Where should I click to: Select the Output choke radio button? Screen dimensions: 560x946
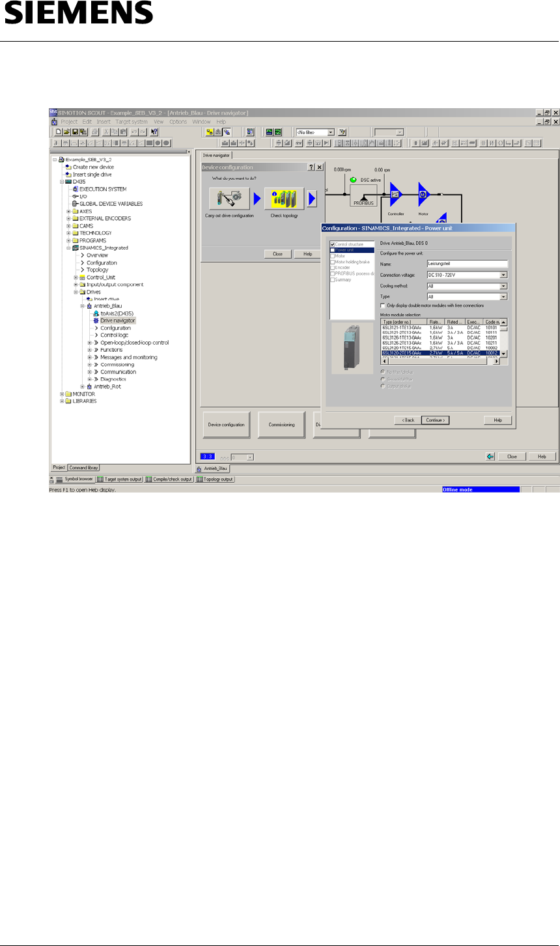pos(382,386)
